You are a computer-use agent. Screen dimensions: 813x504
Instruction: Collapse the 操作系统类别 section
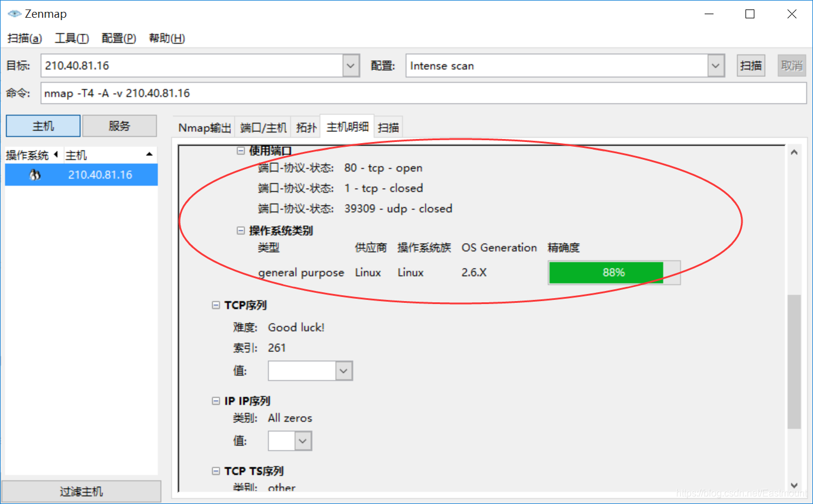tap(240, 231)
